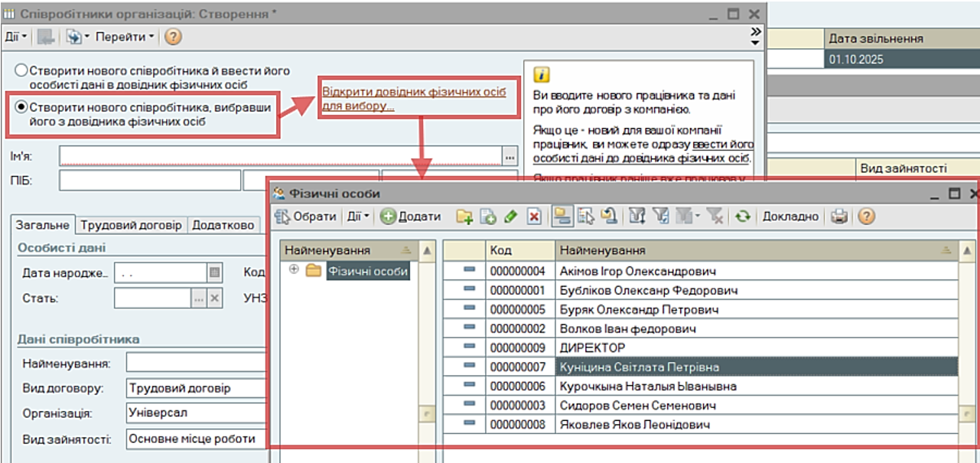Open help in Фізичні особи toolbar
Screen dimensions: 980x463
[865, 217]
